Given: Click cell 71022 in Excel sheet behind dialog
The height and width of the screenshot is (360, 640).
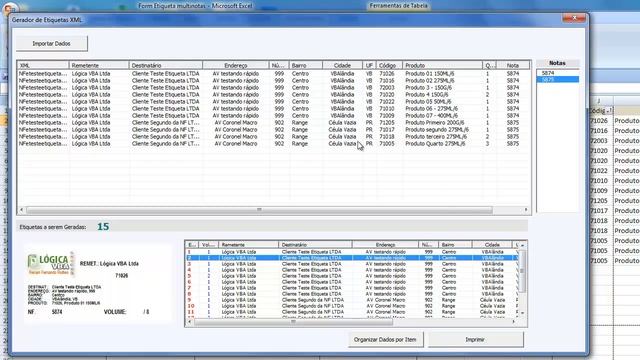Looking at the screenshot, I should pos(600,171).
